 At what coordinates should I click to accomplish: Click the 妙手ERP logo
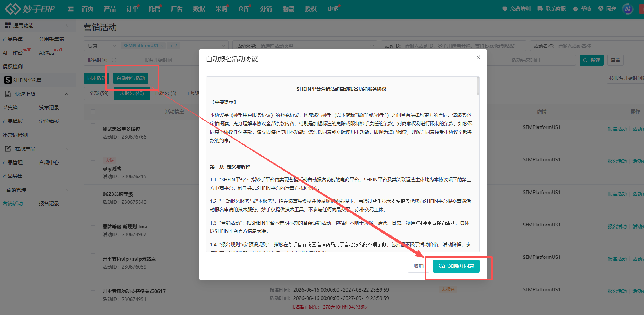pyautogui.click(x=30, y=9)
